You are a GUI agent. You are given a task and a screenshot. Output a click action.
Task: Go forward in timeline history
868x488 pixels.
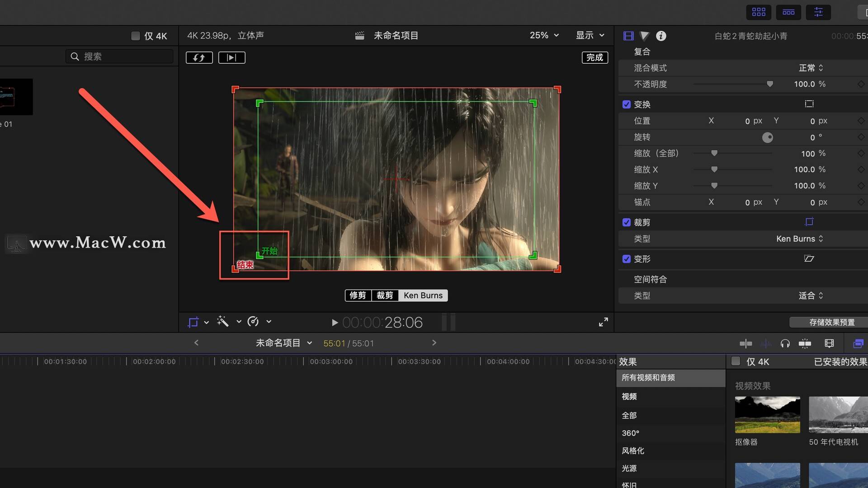coord(434,343)
